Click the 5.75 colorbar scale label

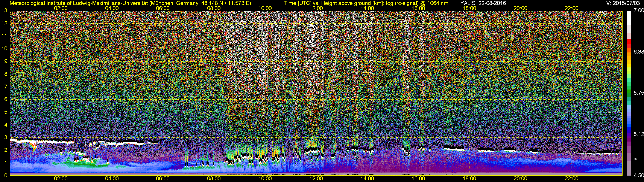coord(638,93)
